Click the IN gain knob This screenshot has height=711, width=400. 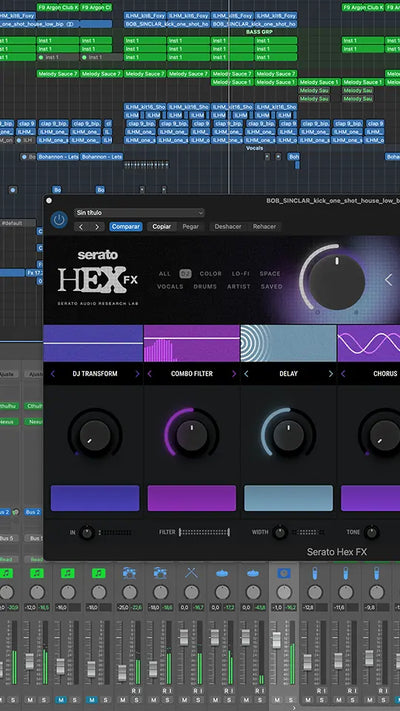pyautogui.click(x=87, y=532)
